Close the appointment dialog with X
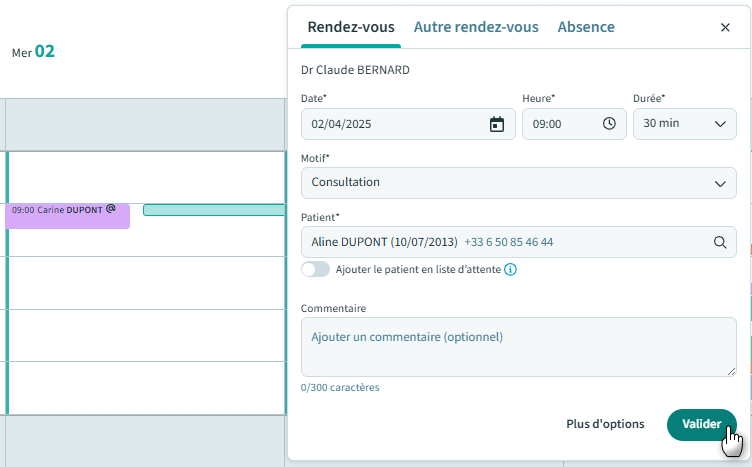 coord(725,28)
